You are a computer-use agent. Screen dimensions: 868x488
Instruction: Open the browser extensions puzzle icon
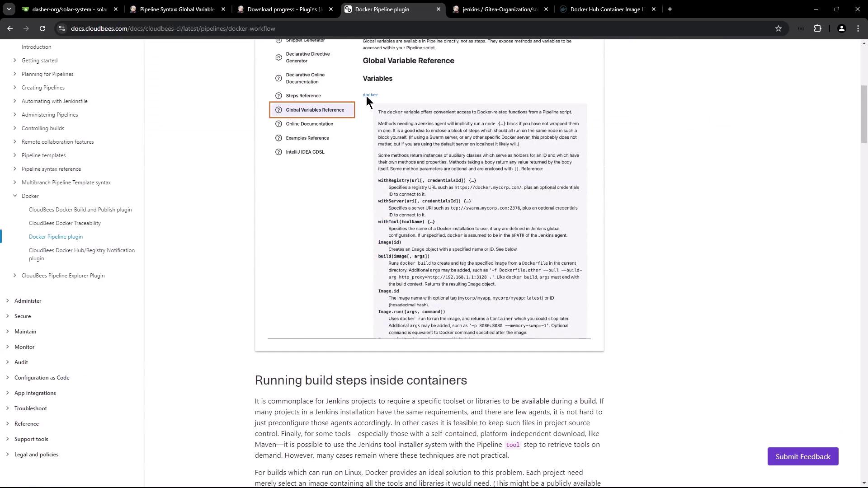(817, 28)
